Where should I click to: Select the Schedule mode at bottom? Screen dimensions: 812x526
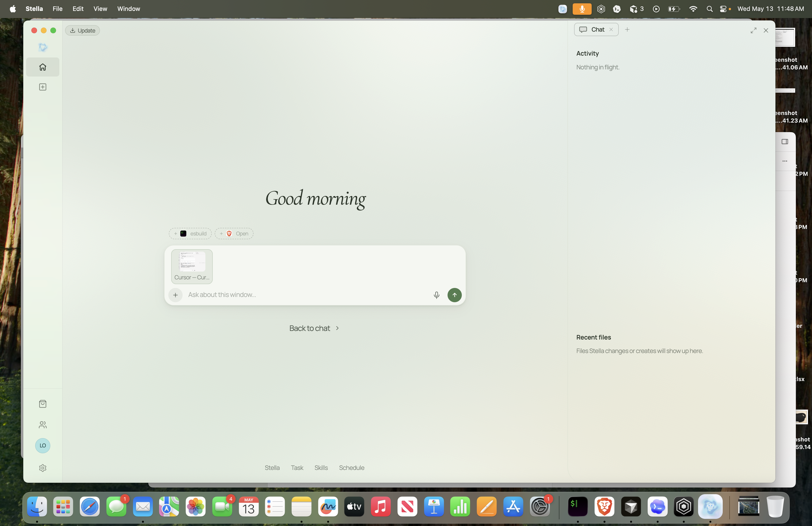point(352,468)
